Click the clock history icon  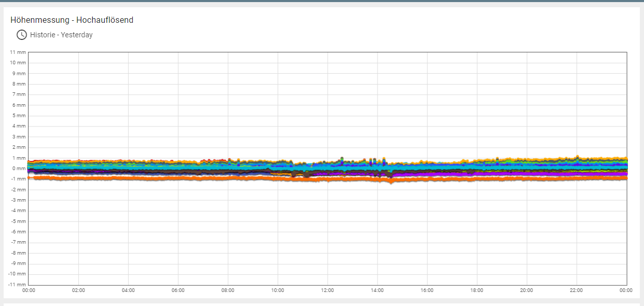click(21, 35)
